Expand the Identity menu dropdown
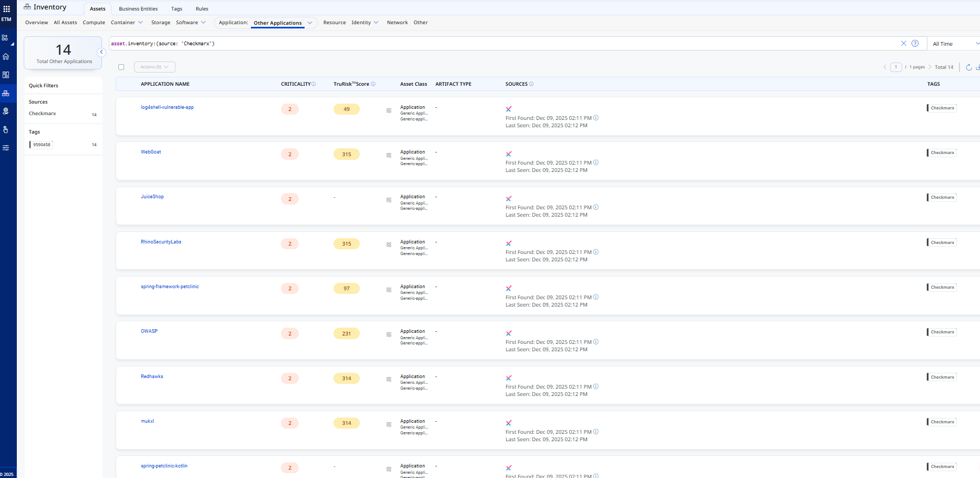 365,23
